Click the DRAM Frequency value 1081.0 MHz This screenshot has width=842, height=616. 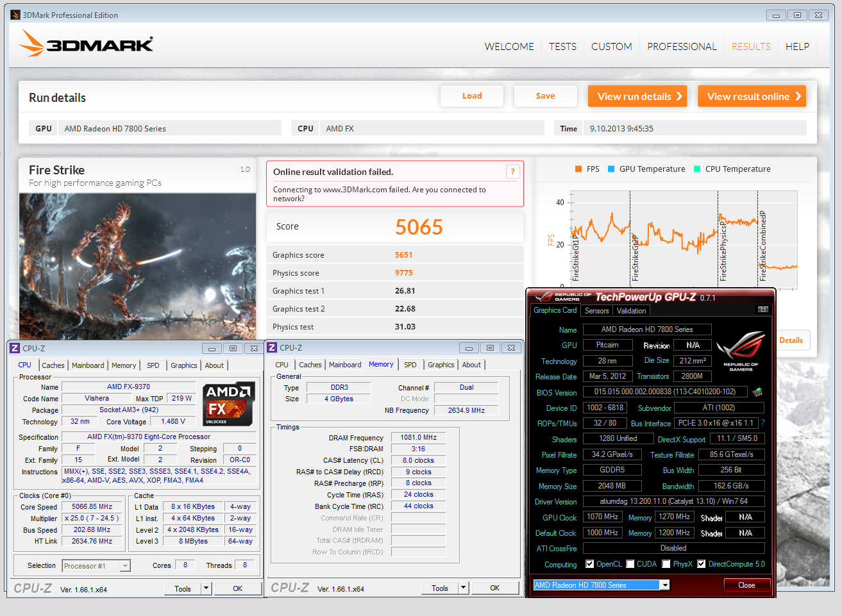click(418, 437)
